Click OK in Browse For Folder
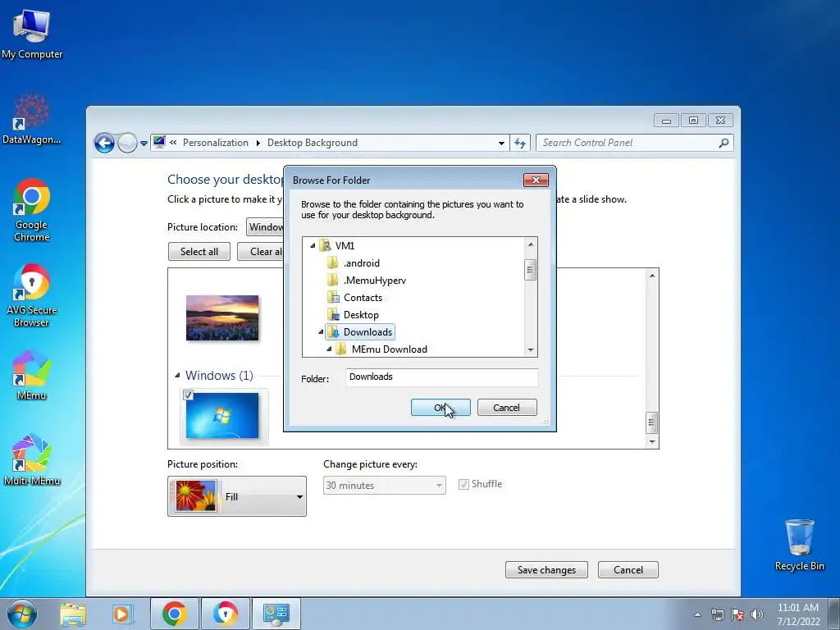 click(x=441, y=408)
